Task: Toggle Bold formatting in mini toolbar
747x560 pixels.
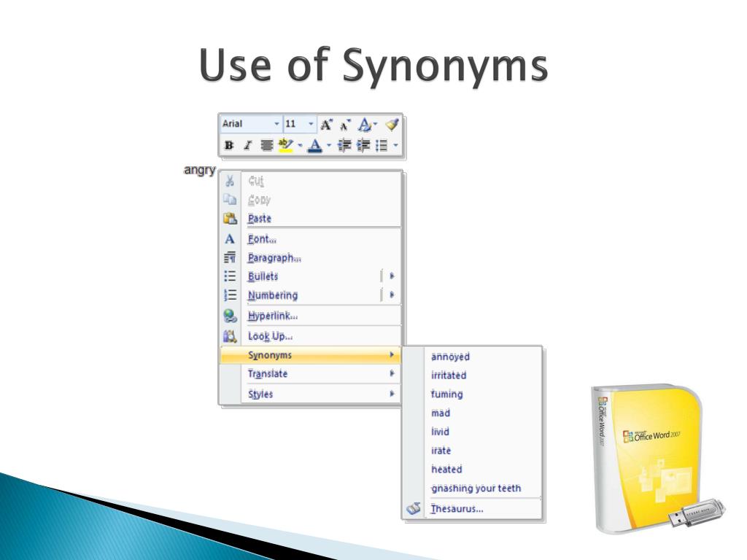Action: [x=229, y=145]
